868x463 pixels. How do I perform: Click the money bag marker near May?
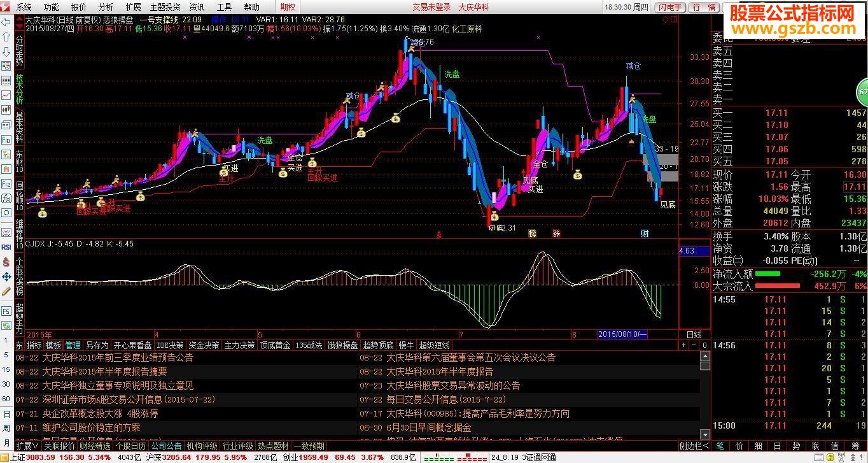(x=283, y=173)
